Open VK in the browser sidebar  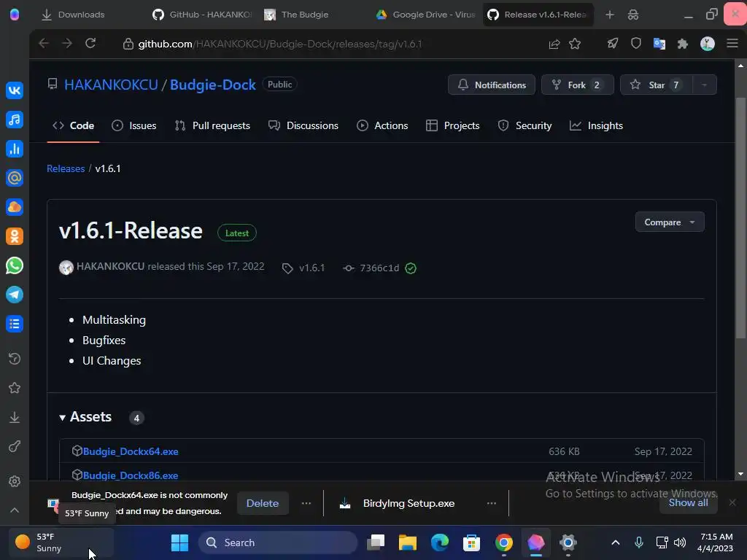coord(15,90)
